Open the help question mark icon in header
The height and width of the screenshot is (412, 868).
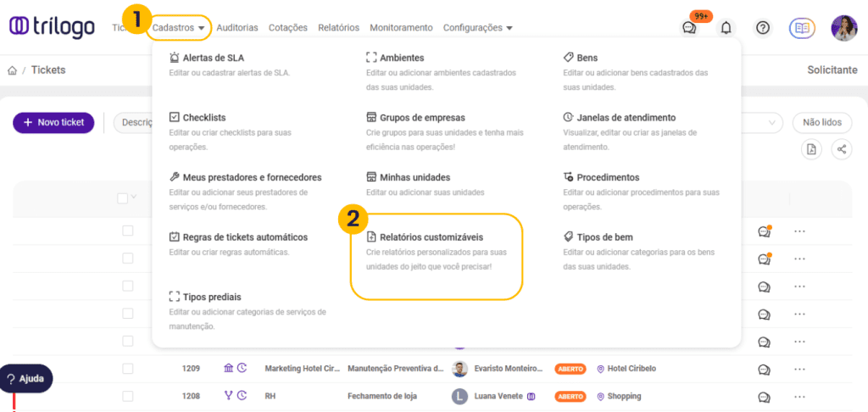coord(763,28)
